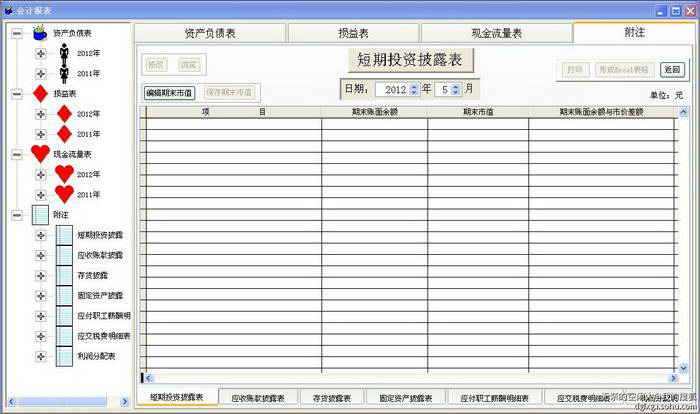Click the red diamond icon beside 2011年
Screen dimensions: 700x414
tap(64, 134)
